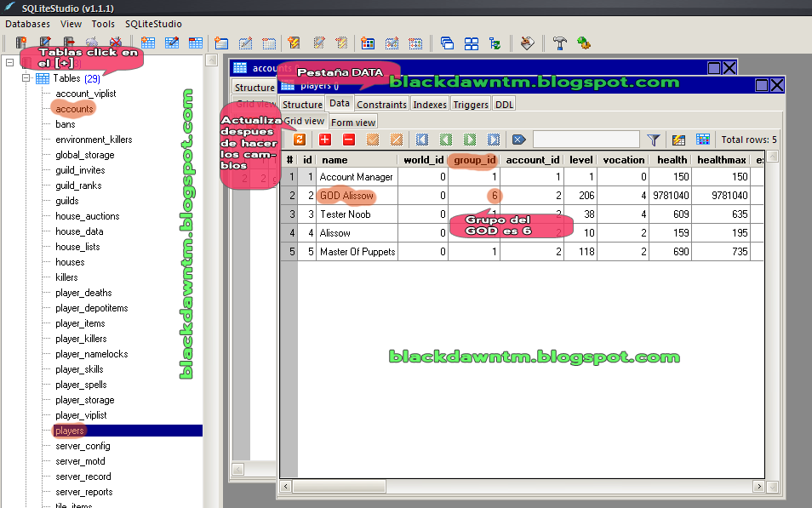Click the filter text input field

tap(586, 140)
